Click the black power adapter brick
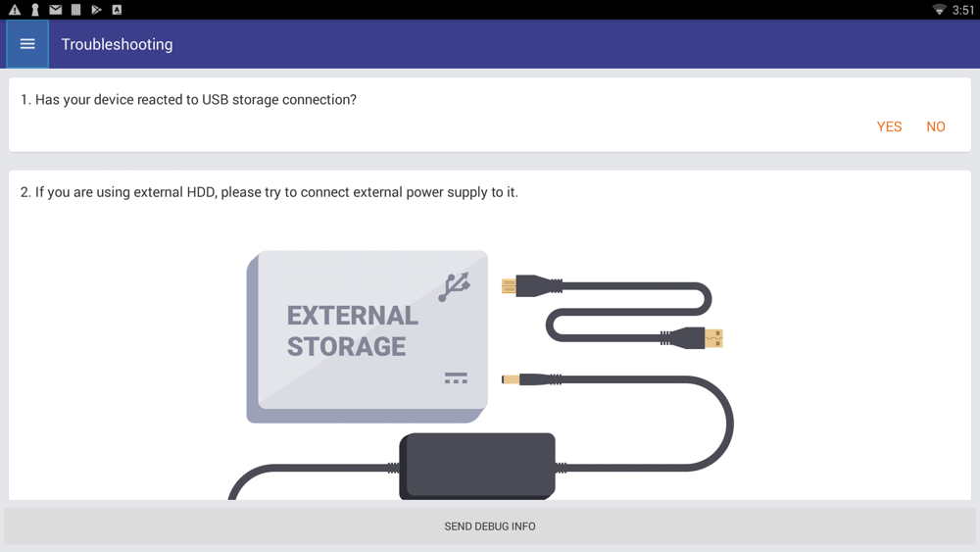 click(477, 467)
